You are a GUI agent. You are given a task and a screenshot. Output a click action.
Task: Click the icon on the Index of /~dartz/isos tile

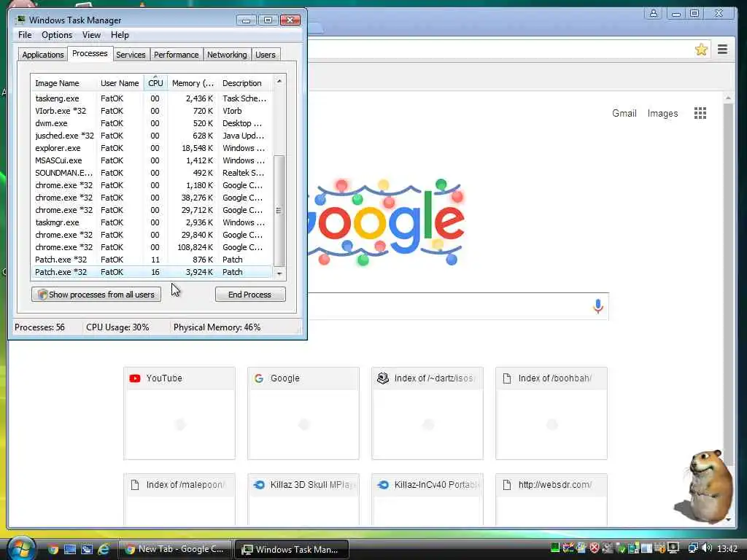[382, 378]
